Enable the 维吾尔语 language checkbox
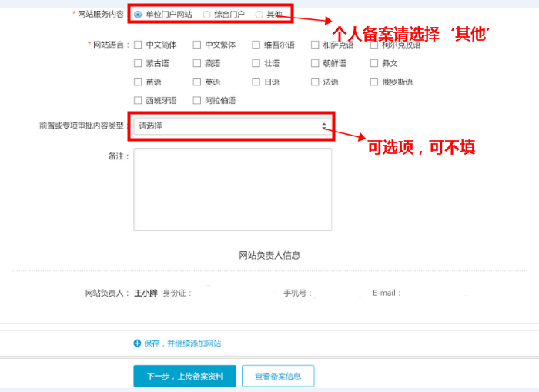Viewport: 539px width, 392px height. (256, 45)
